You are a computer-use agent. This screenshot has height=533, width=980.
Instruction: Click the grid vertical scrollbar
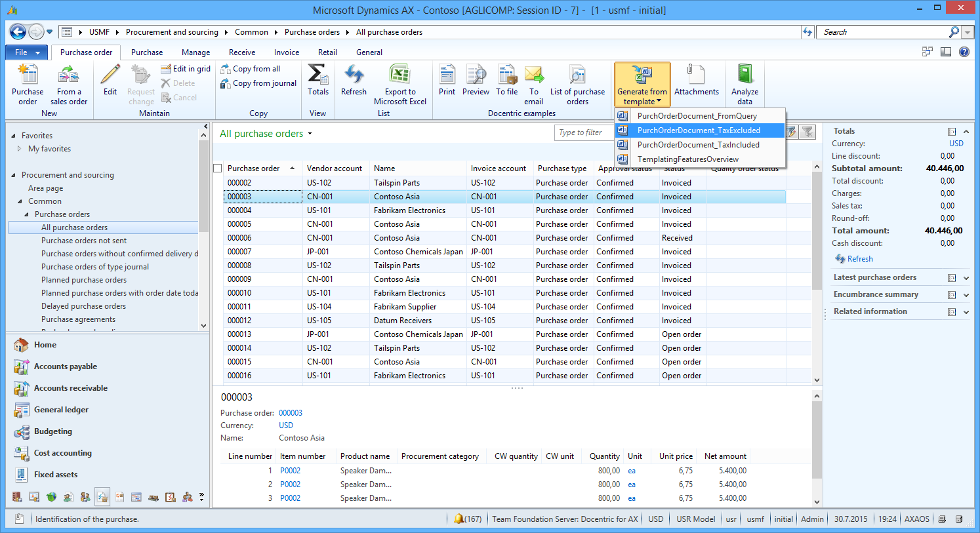tap(817, 231)
